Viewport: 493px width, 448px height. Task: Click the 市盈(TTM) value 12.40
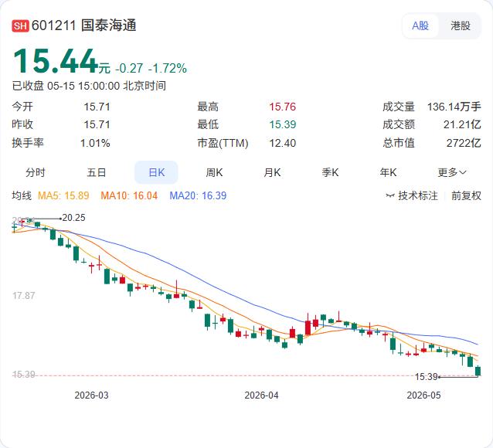[x=282, y=144]
